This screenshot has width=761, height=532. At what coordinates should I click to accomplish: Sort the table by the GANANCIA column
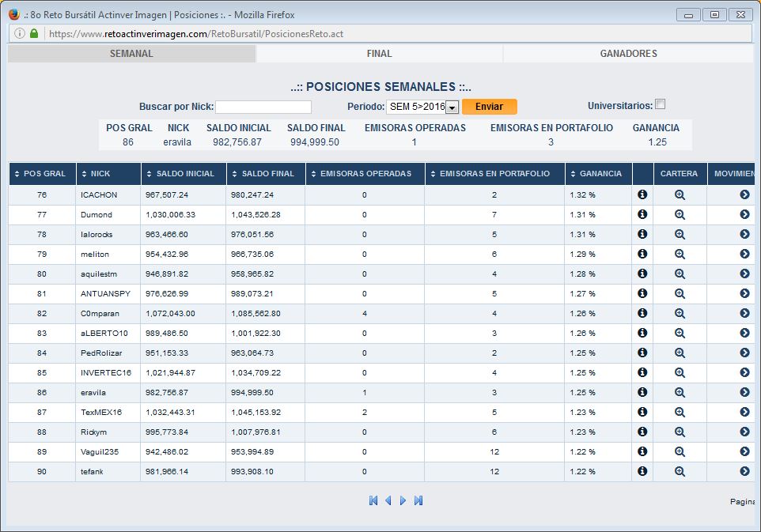coord(597,174)
